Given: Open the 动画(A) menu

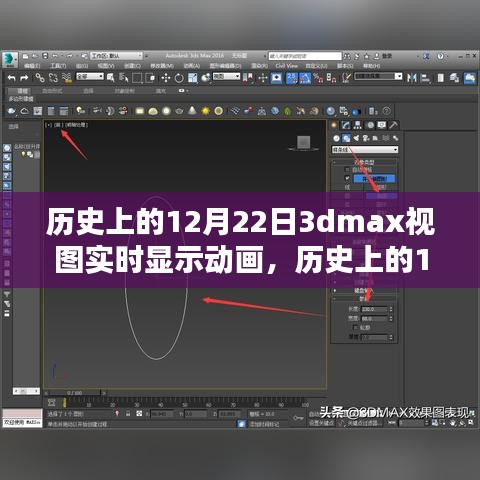Looking at the screenshot, I should tap(192, 66).
